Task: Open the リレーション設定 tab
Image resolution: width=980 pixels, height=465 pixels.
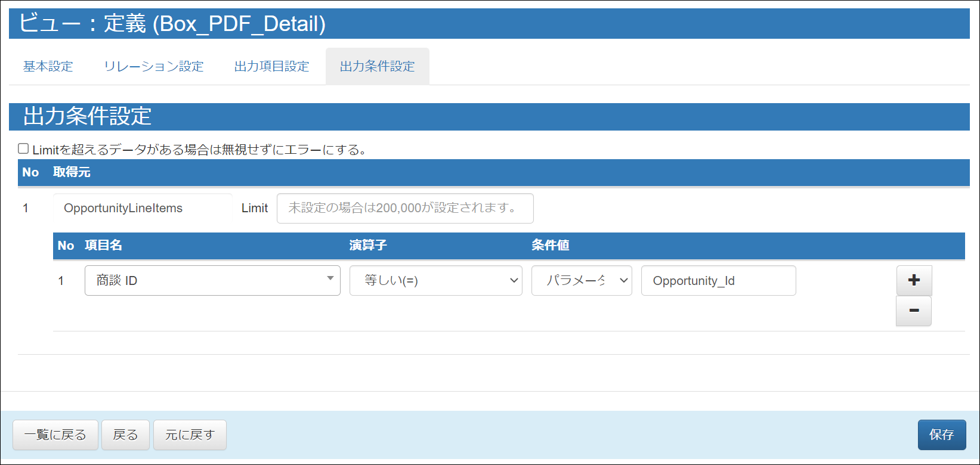Action: point(154,66)
